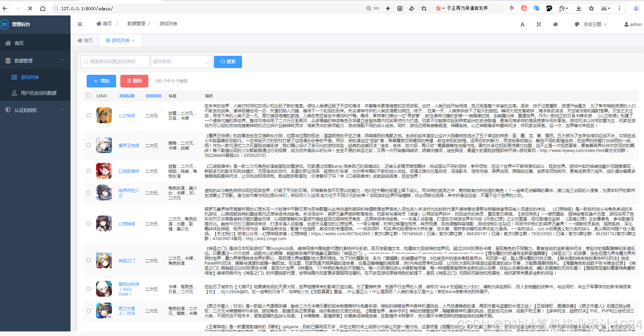
Task: Click the admin user icon
Action: click(626, 24)
